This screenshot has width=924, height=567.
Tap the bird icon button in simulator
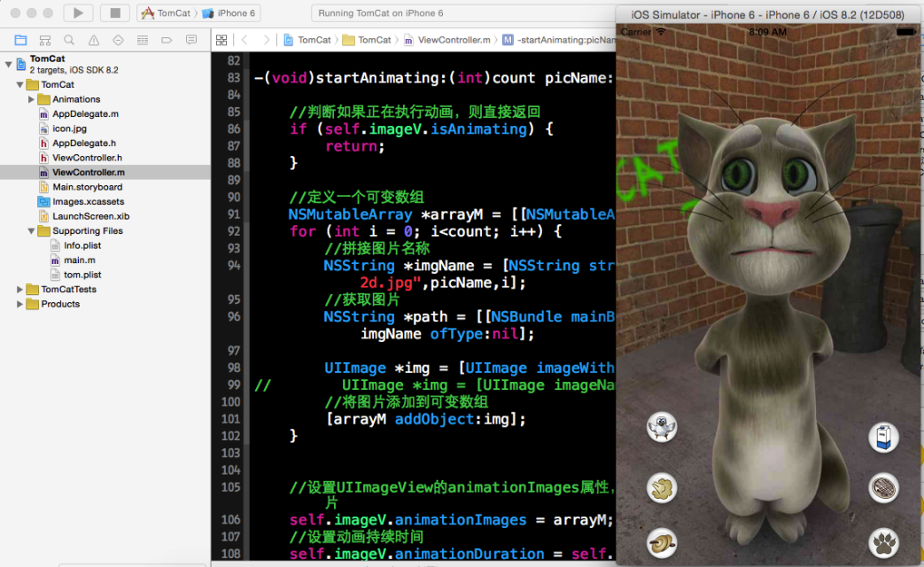tap(661, 426)
